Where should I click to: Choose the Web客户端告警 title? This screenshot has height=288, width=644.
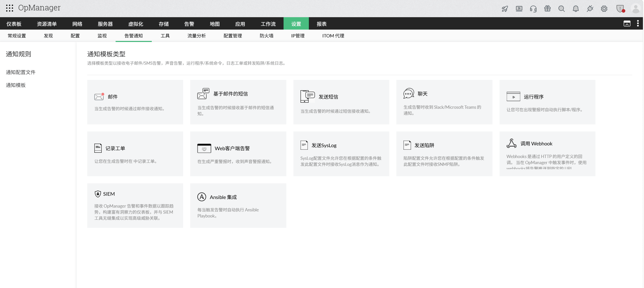click(232, 148)
